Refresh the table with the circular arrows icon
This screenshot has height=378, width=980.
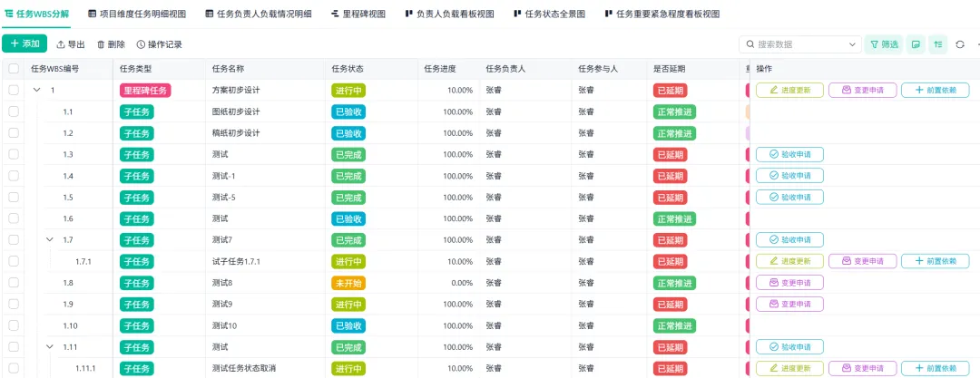[961, 44]
